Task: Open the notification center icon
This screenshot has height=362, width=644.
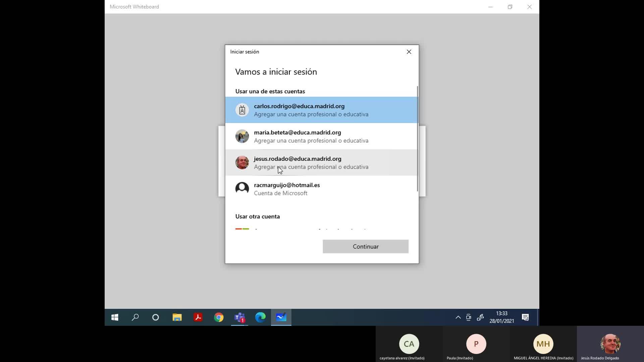Action: coord(525,317)
